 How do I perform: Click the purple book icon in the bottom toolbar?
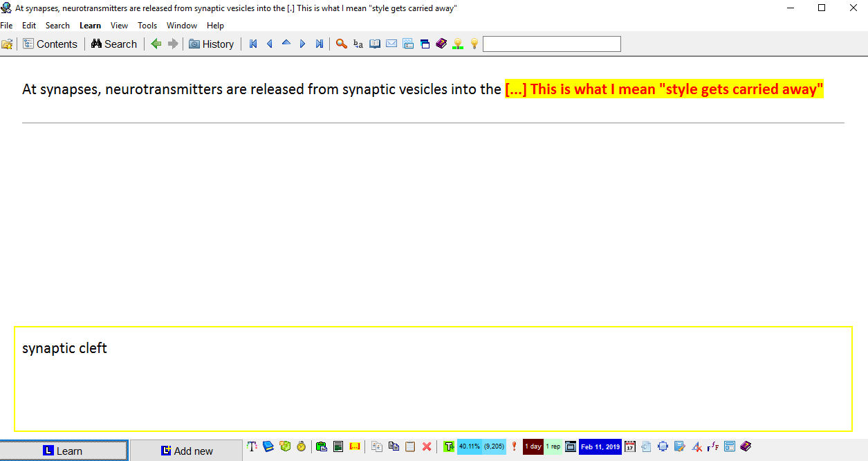[x=746, y=446]
